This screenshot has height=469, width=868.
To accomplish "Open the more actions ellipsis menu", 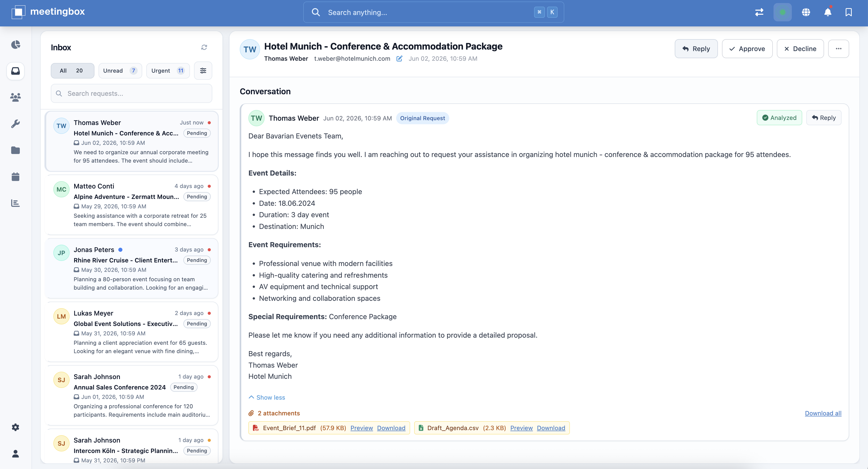I will click(x=838, y=49).
